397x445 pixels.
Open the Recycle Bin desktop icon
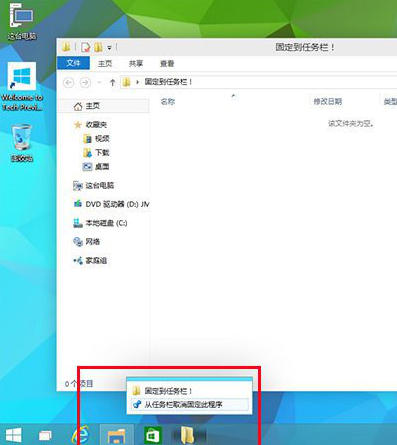click(22, 143)
